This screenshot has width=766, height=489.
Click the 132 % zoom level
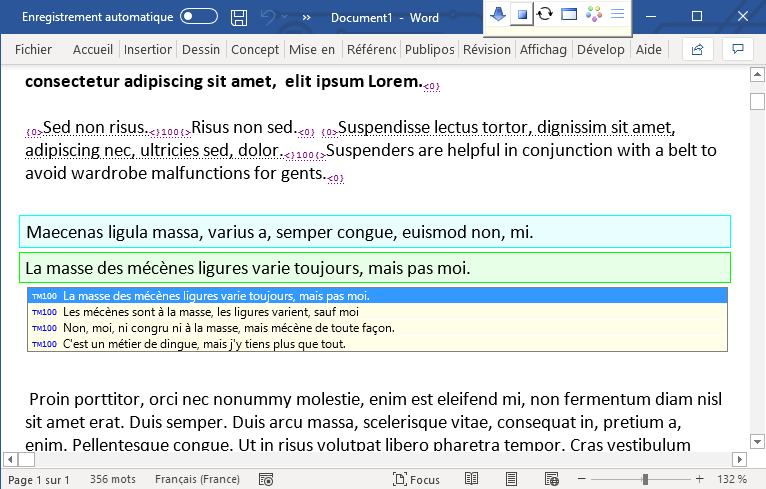pos(732,479)
